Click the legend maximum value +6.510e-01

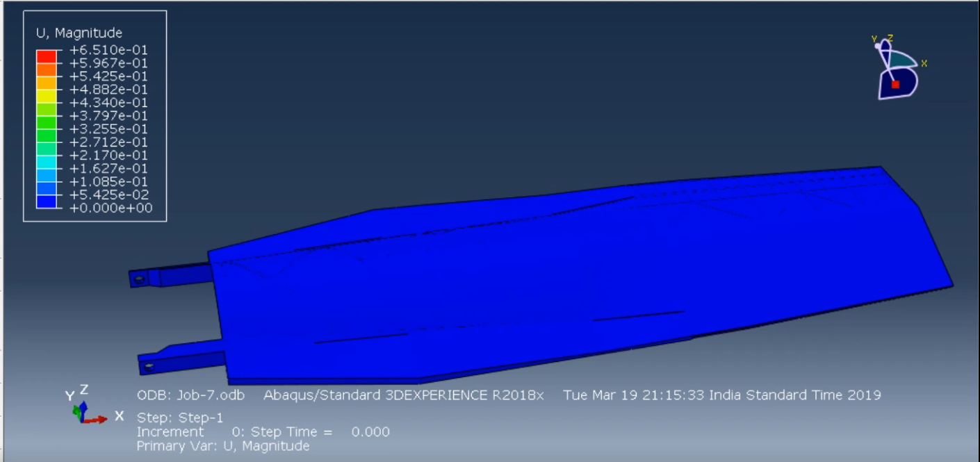(x=108, y=50)
